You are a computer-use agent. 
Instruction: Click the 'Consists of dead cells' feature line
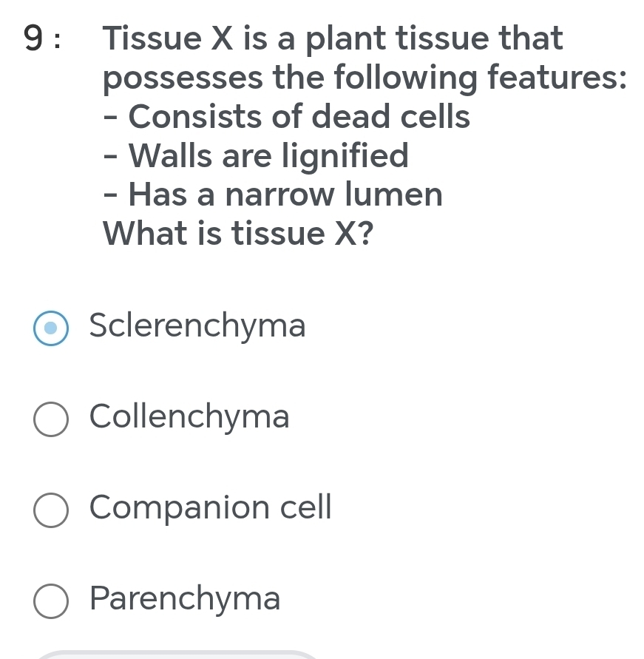click(287, 117)
